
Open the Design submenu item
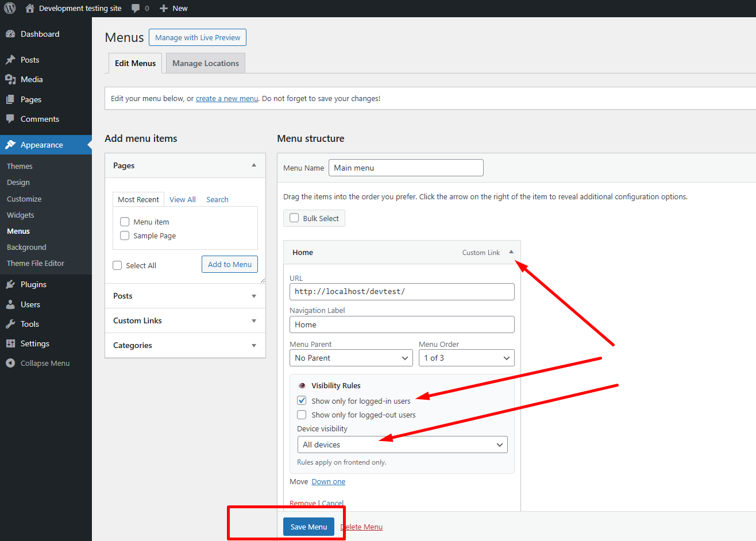point(18,182)
